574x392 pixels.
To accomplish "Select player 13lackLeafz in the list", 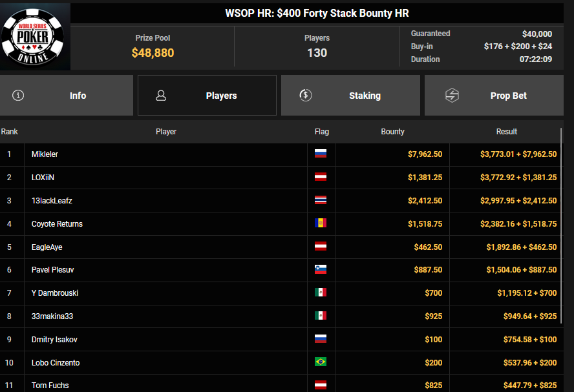I will [52, 201].
